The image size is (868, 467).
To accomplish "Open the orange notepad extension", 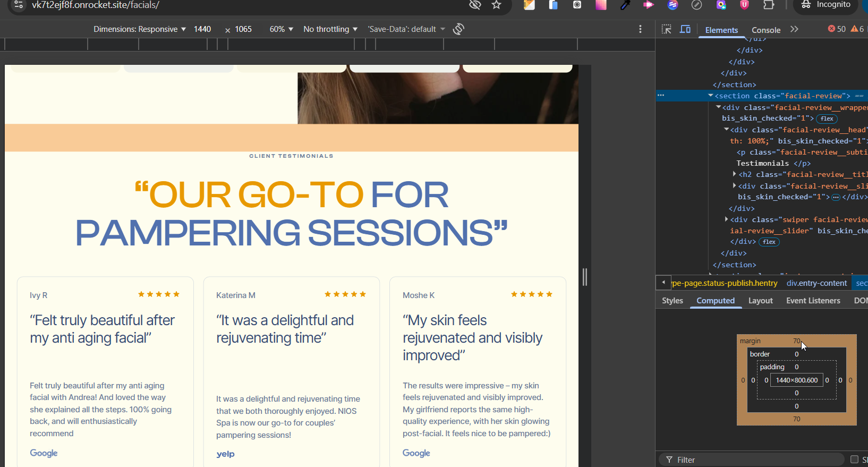I will (529, 5).
